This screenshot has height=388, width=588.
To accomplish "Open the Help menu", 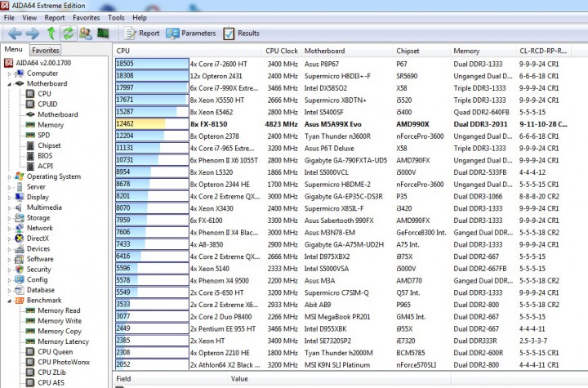I will 140,18.
